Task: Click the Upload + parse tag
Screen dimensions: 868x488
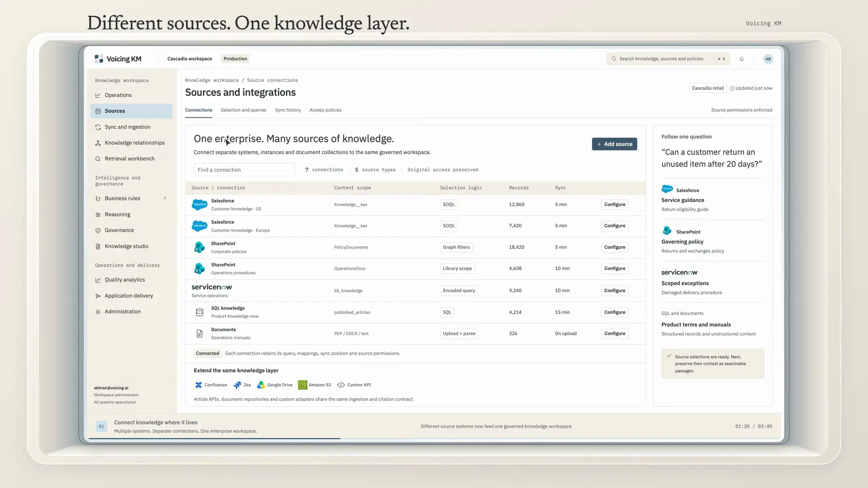Action: (459, 333)
